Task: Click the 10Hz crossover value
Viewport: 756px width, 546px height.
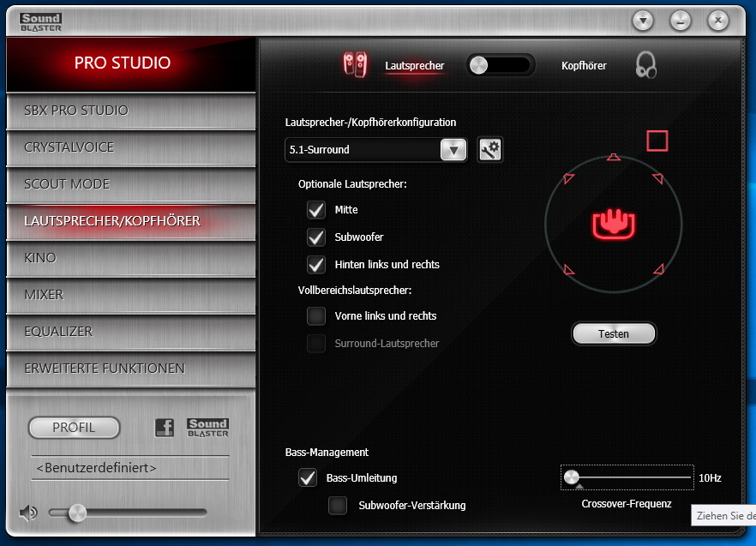Action: (710, 478)
